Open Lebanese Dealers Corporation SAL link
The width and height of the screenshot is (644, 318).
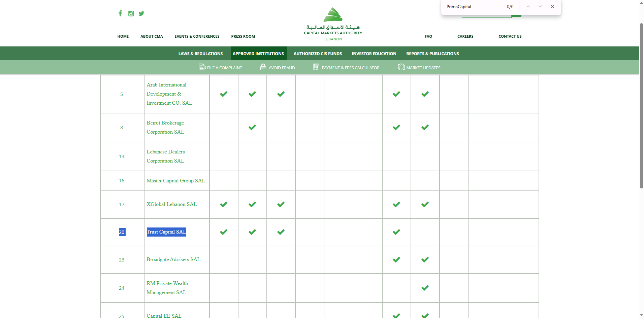pos(166,156)
